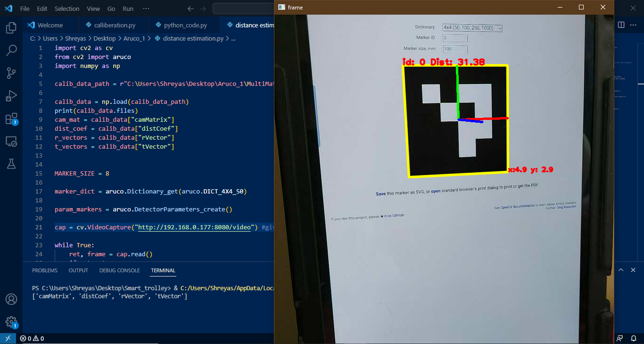The height and width of the screenshot is (344, 644).
Task: Open the Search view in the Activity Bar
Action: pyautogui.click(x=11, y=50)
